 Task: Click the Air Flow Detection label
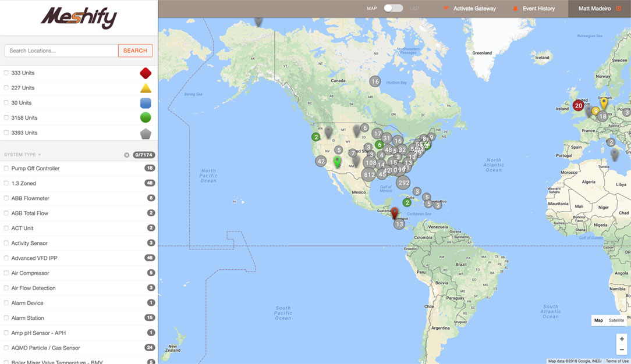[33, 288]
